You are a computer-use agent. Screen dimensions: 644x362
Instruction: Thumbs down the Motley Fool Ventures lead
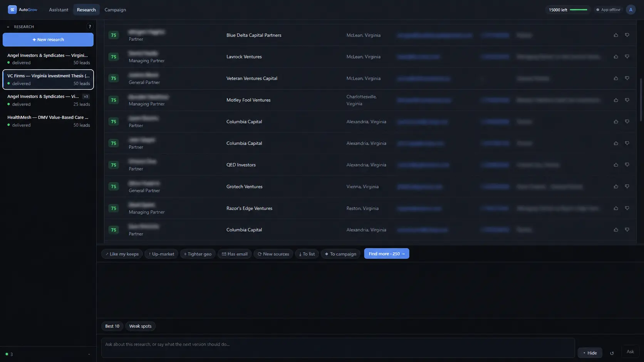[627, 100]
